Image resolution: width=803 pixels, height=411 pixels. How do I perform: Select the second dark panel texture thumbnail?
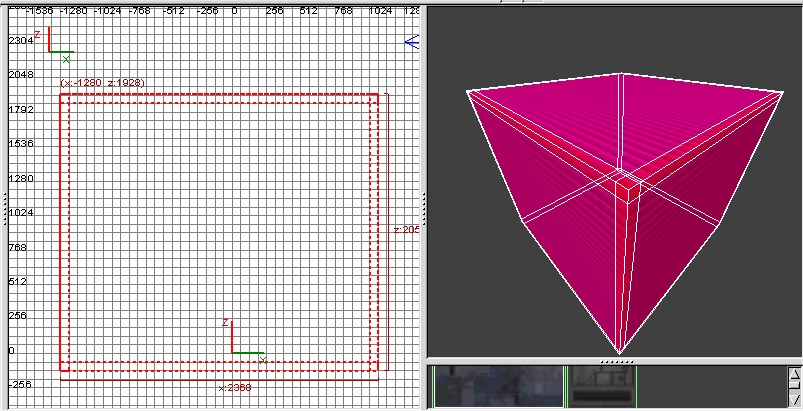tap(602, 386)
